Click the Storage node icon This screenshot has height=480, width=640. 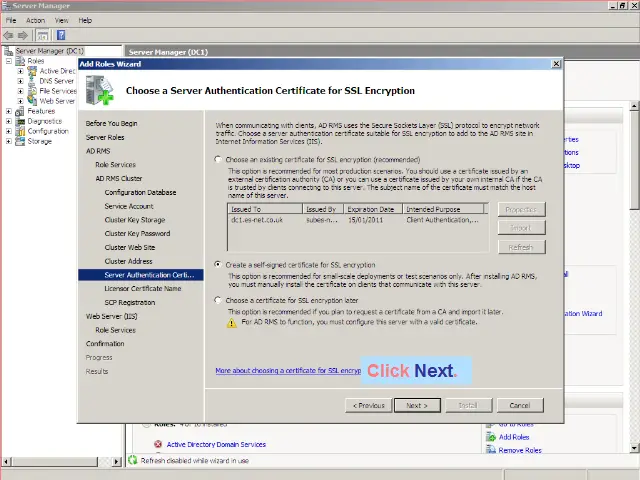coord(20,141)
